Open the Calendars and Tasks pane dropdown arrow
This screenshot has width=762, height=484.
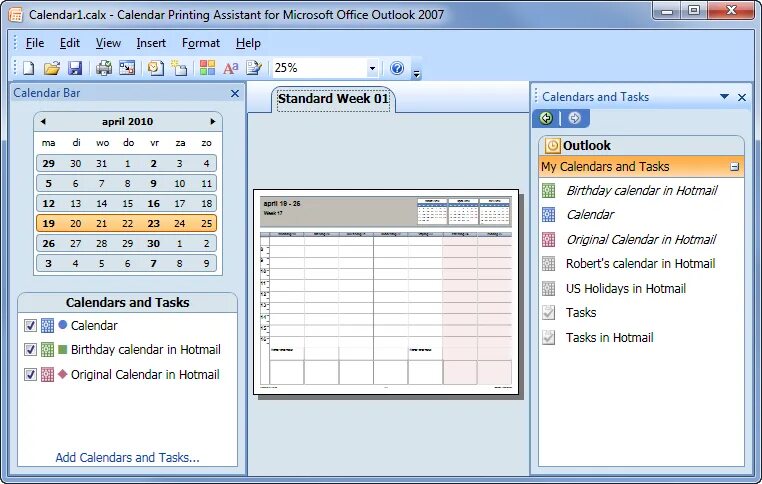pyautogui.click(x=725, y=97)
